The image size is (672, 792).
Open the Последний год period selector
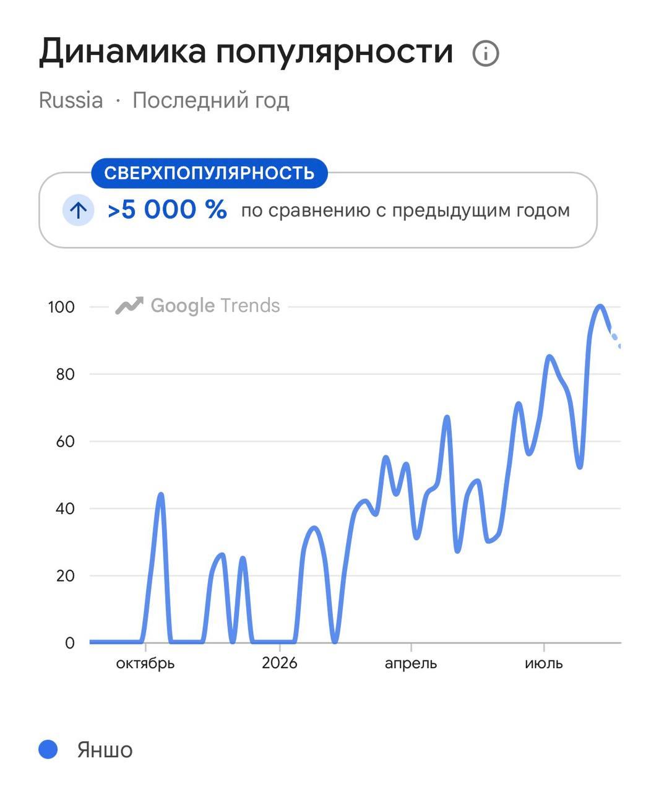tap(211, 101)
